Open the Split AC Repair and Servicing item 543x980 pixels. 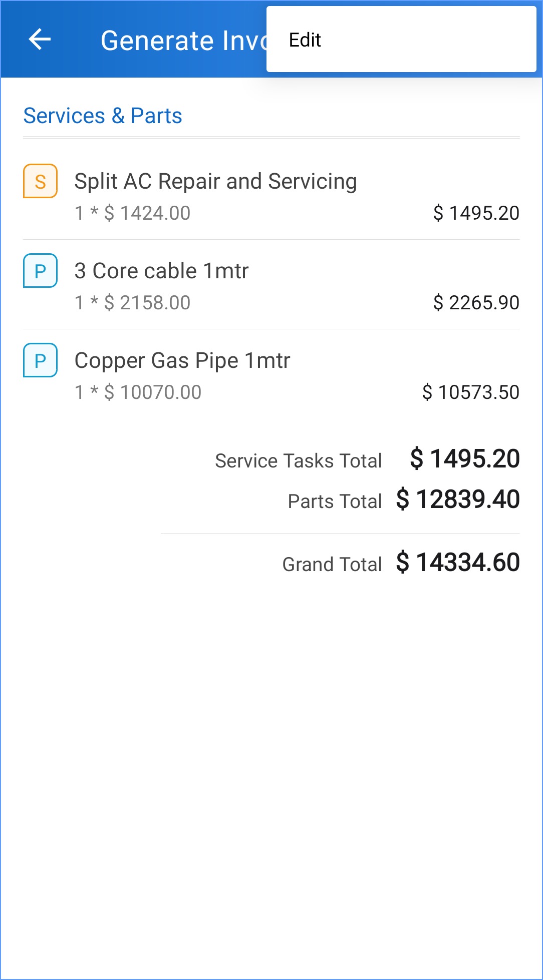point(215,181)
